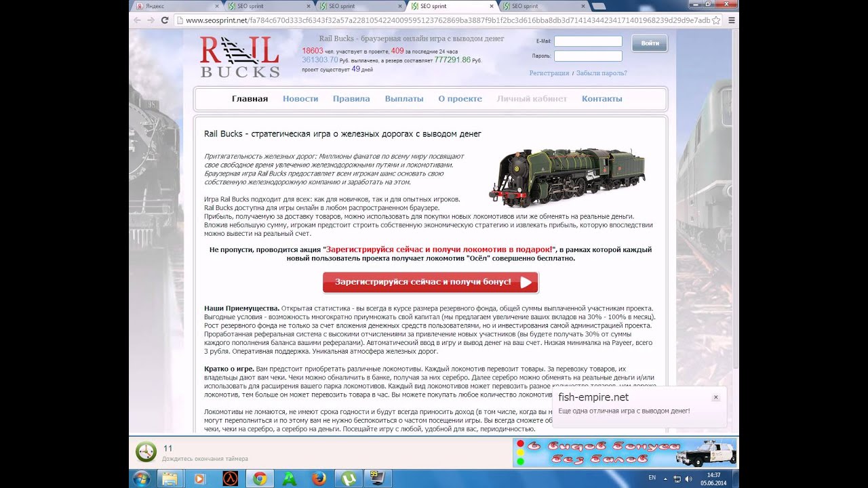Click the network tray icon
Image resolution: width=868 pixels, height=488 pixels.
pyautogui.click(x=677, y=479)
